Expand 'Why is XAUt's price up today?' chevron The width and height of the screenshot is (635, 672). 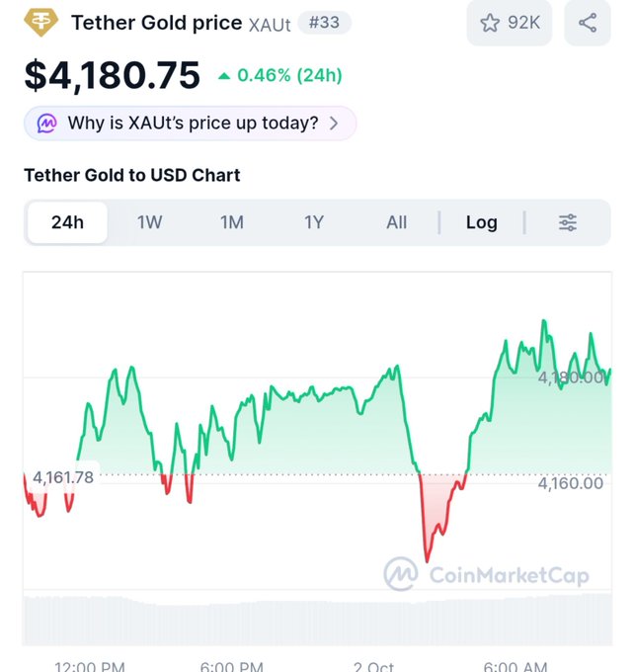tap(334, 124)
